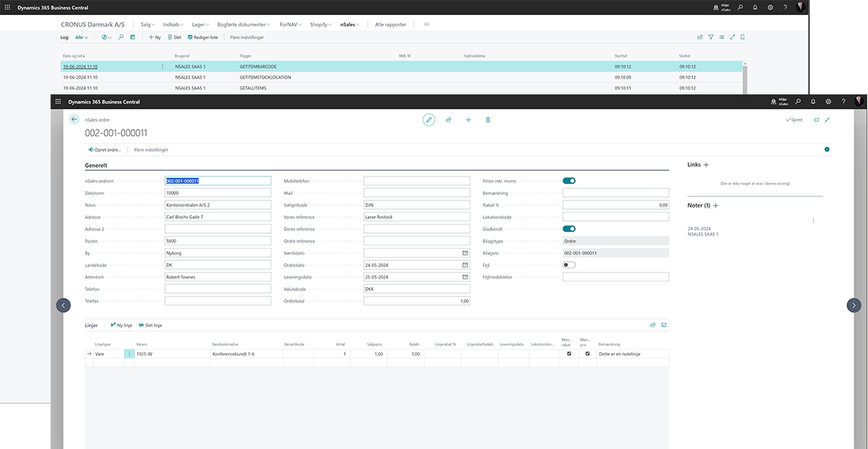Go to next record with right arrow

tap(854, 305)
